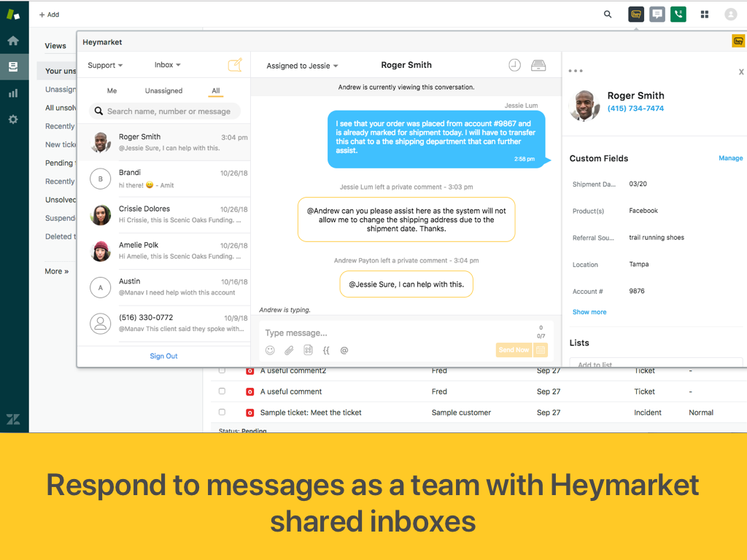Switch to the Unassigned tab
The height and width of the screenshot is (560, 747).
tap(163, 90)
